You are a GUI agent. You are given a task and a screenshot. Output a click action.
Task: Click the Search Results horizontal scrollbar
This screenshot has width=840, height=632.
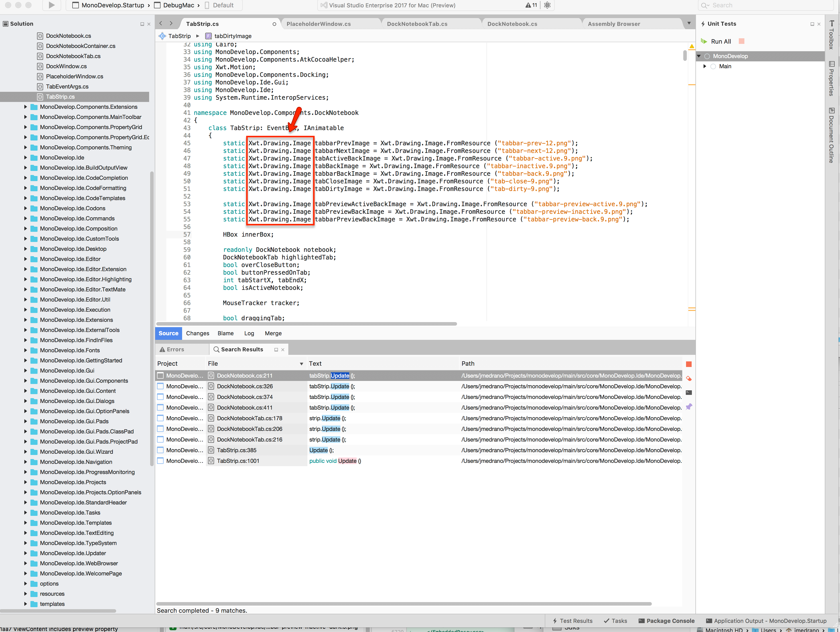(404, 604)
